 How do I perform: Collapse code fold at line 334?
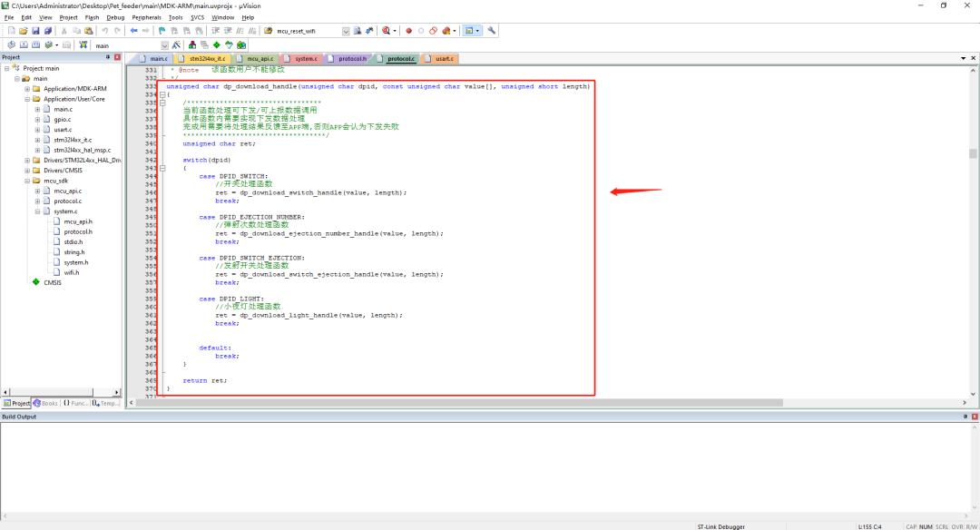162,95
